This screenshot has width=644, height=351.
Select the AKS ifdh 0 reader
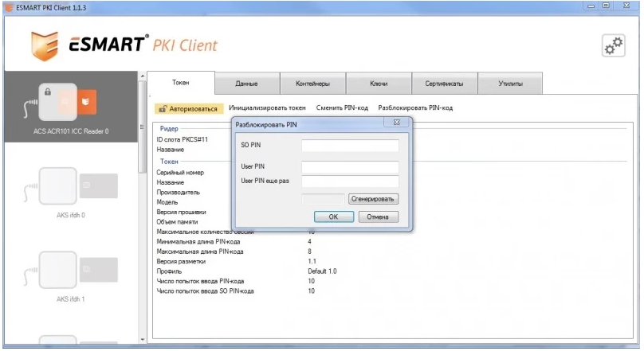tap(71, 192)
